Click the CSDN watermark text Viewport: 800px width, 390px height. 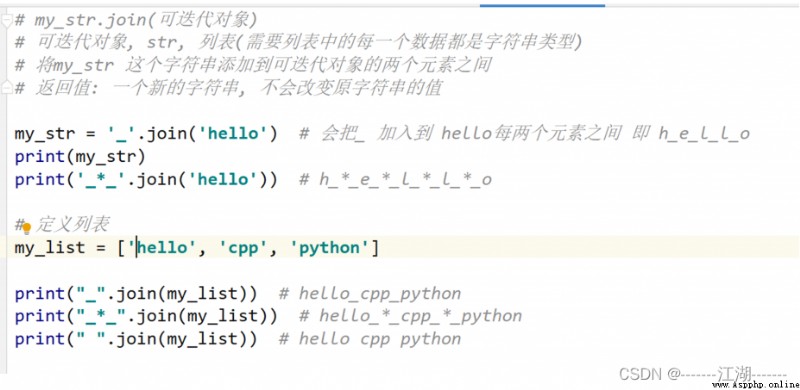point(642,373)
